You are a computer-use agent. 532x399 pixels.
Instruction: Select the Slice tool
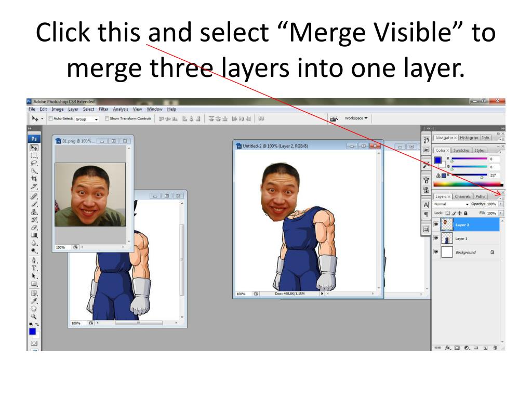point(34,187)
